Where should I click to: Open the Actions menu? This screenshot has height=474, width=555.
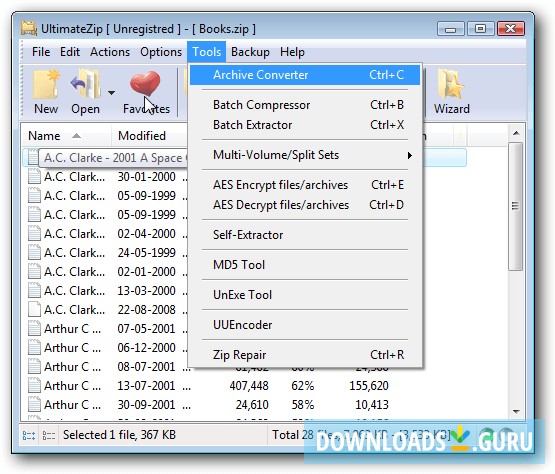(110, 52)
